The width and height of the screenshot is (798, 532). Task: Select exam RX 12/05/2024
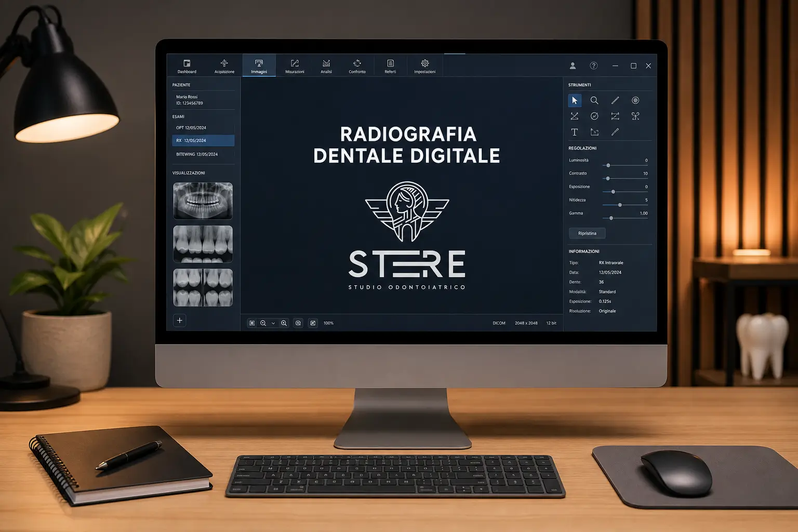coord(203,140)
